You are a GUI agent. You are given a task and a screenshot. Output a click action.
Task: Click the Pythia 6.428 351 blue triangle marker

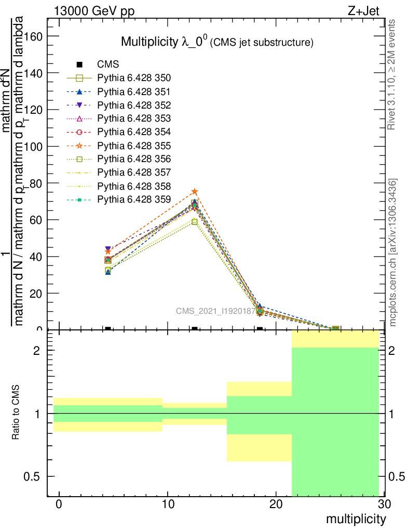tap(79, 91)
